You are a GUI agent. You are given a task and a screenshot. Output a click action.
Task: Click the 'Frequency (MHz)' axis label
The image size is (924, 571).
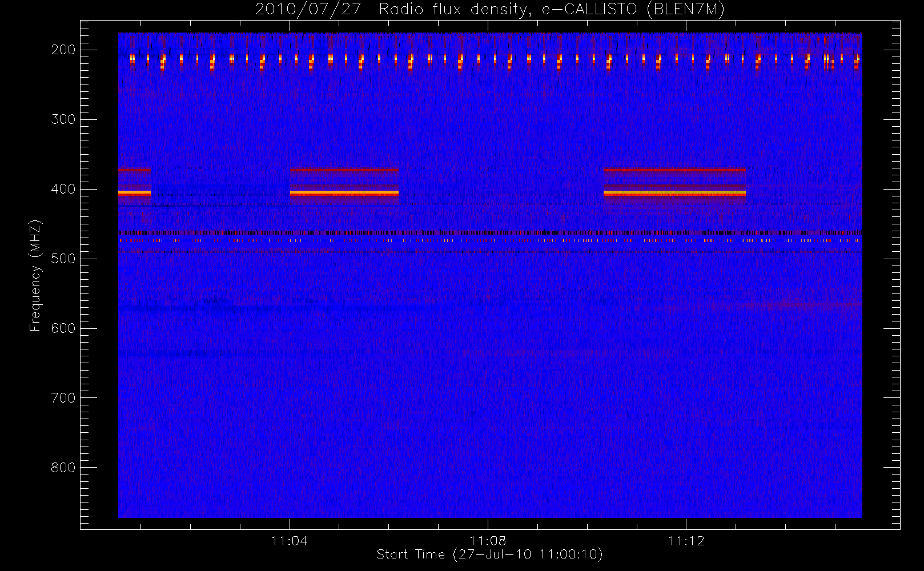pos(35,275)
